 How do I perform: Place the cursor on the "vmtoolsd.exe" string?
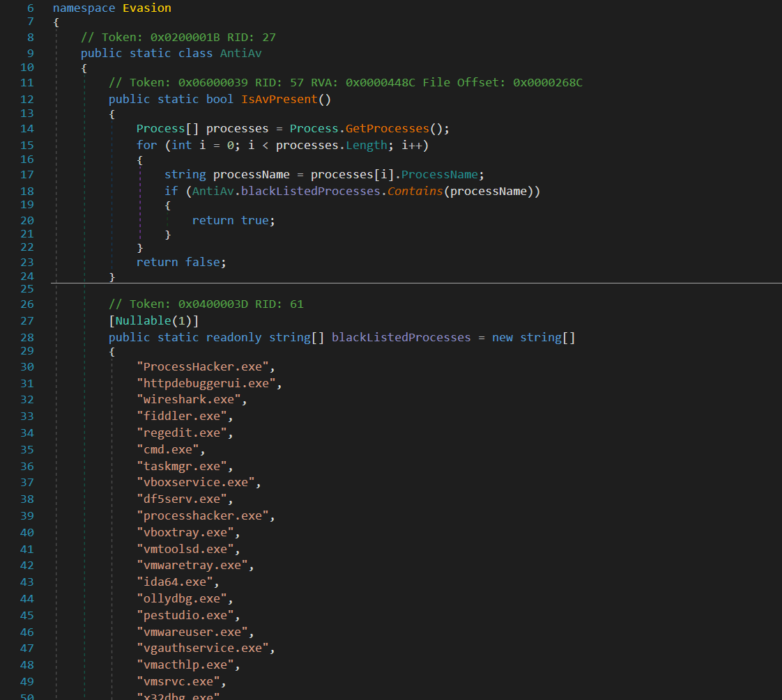click(x=185, y=549)
